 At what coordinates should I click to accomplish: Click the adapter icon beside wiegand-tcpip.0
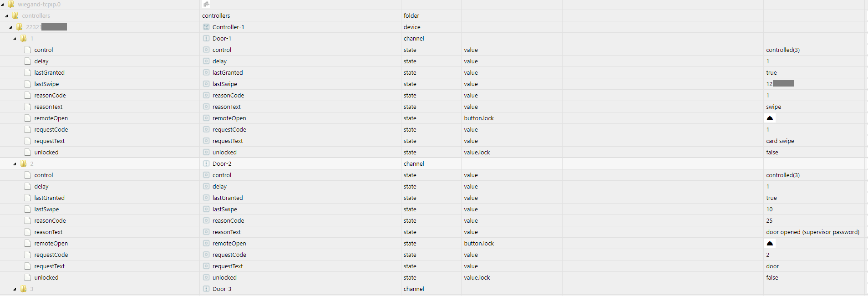[206, 4]
